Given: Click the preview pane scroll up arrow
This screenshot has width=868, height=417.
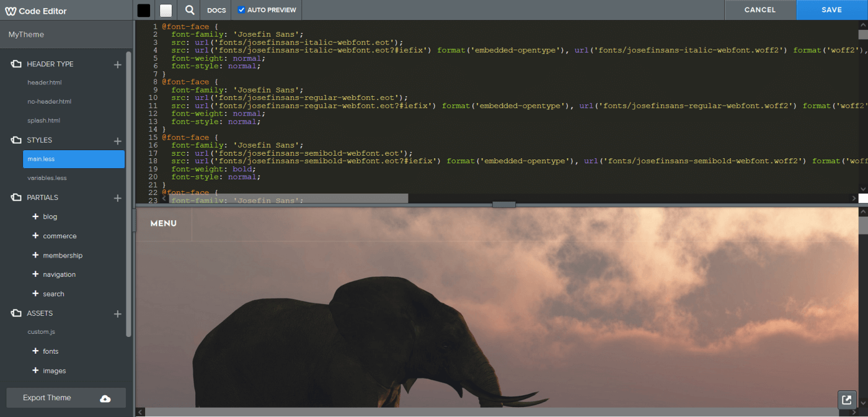Looking at the screenshot, I should click(x=863, y=212).
